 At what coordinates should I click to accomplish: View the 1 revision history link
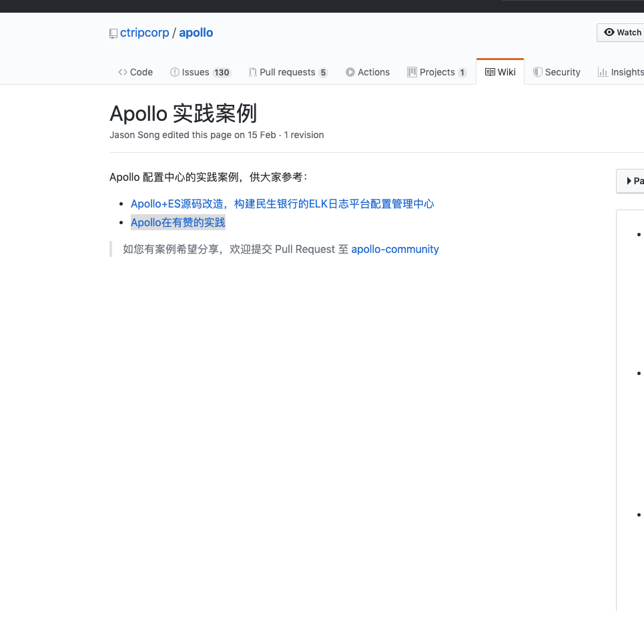(x=304, y=135)
